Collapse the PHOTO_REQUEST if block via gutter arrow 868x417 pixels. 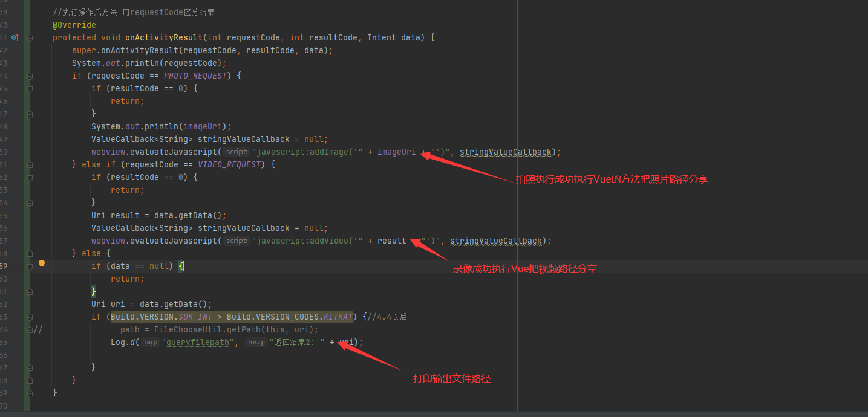coord(29,76)
